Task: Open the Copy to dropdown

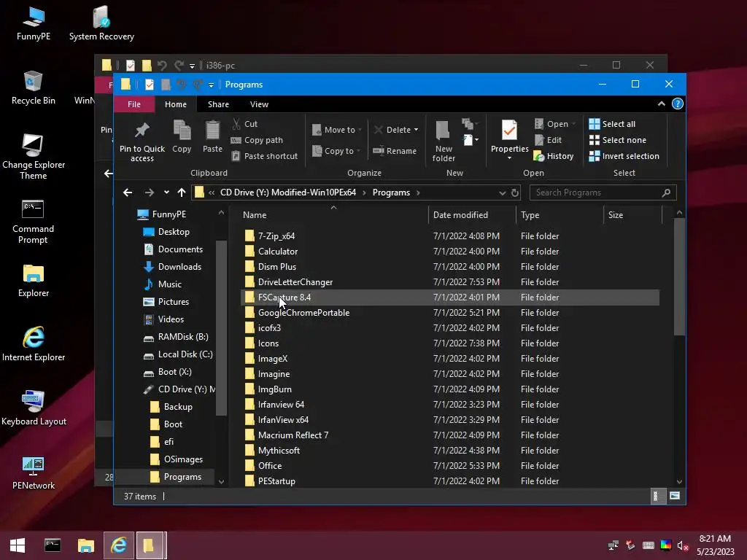Action: click(336, 151)
